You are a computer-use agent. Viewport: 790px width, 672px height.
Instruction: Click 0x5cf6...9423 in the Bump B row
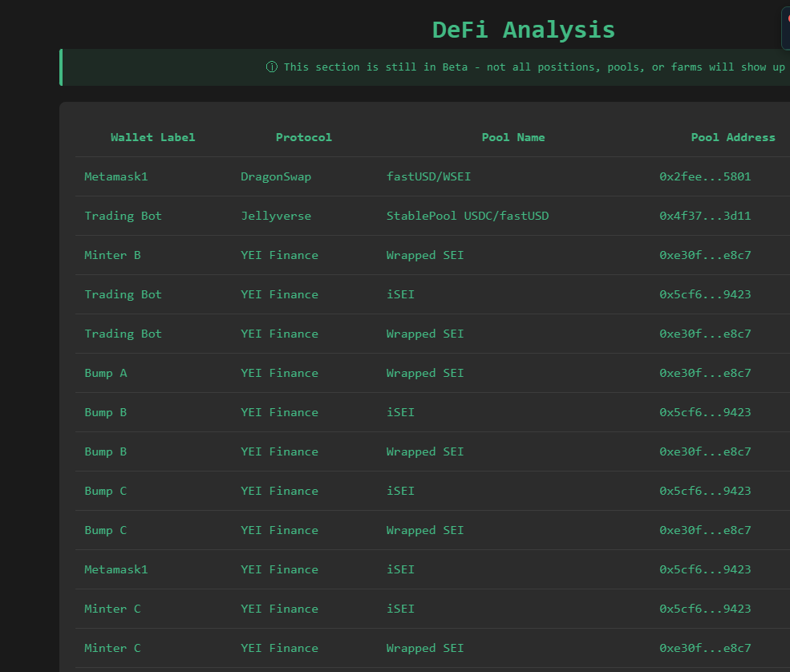(x=705, y=412)
